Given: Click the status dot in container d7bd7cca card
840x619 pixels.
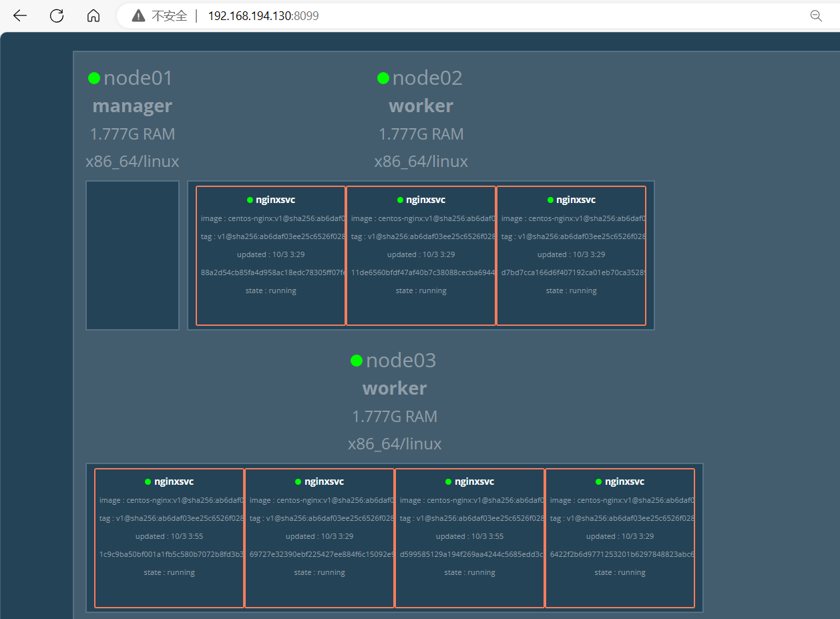Looking at the screenshot, I should 550,200.
